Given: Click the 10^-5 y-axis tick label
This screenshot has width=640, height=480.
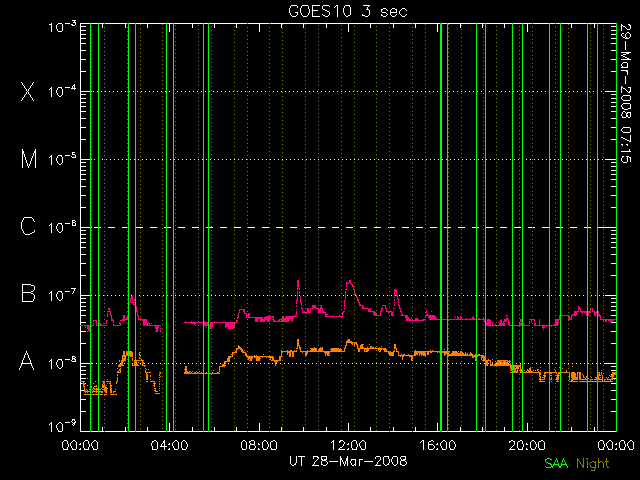Looking at the screenshot, I should (x=62, y=160).
